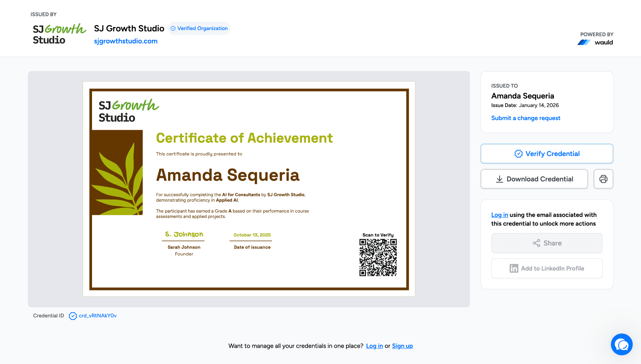641x364 pixels.
Task: Click the Share button
Action: (546, 243)
